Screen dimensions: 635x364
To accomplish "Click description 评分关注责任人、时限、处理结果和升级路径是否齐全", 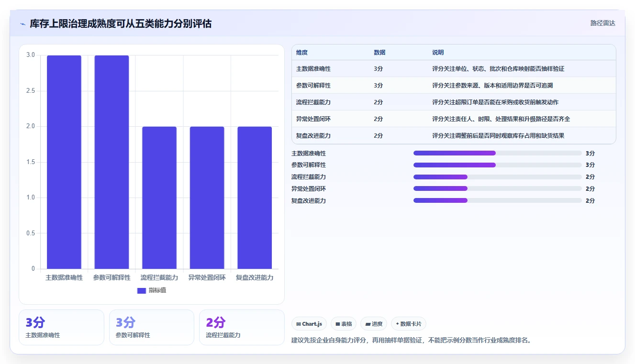I will coord(501,119).
